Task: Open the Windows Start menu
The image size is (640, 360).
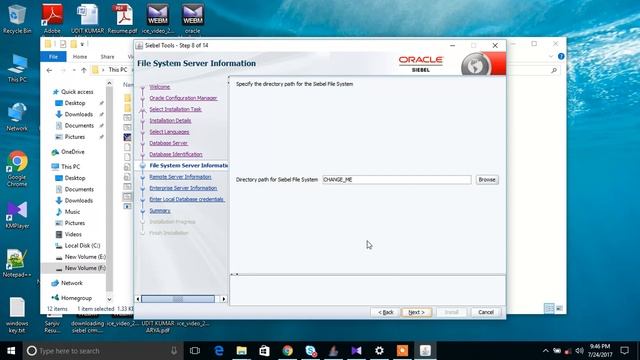Action: 11,351
